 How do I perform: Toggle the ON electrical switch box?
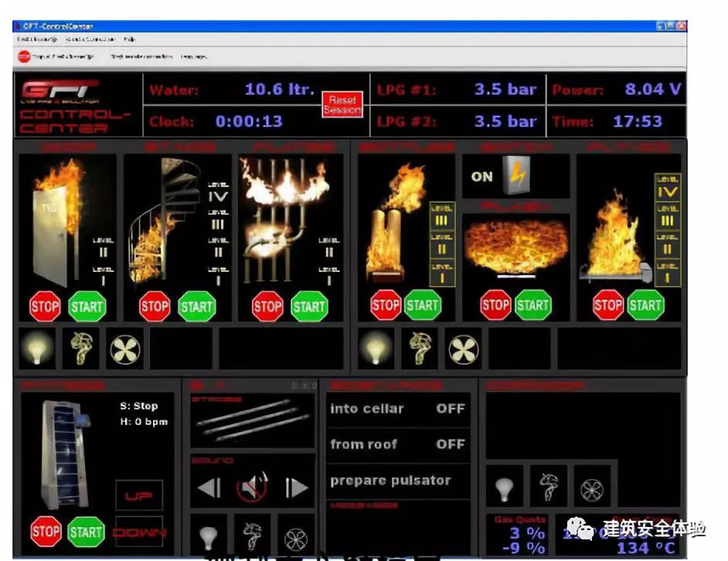(x=515, y=176)
